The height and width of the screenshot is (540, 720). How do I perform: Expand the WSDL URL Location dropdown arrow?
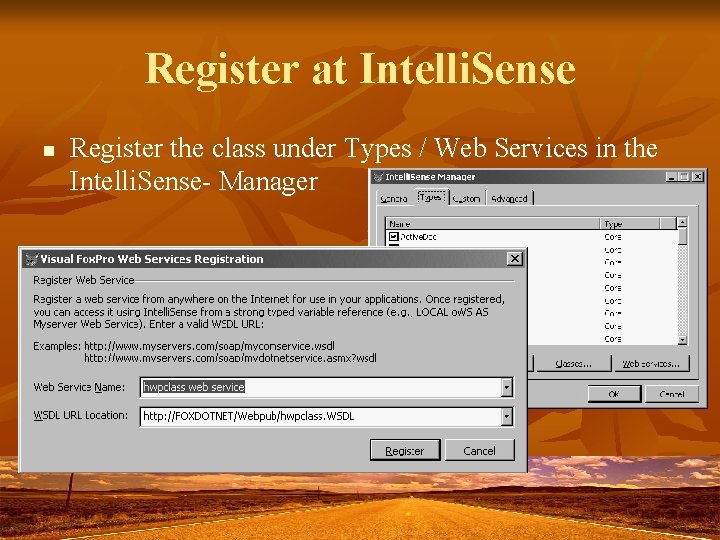point(506,416)
